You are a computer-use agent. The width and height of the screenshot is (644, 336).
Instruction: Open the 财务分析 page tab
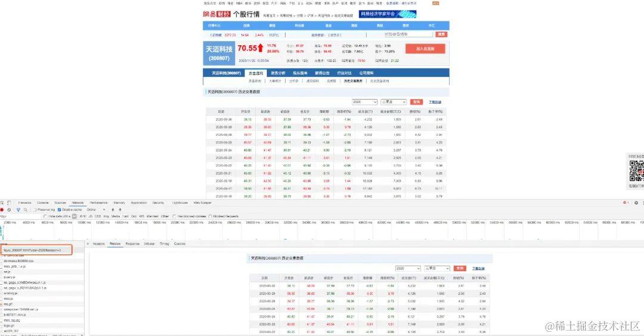(278, 73)
